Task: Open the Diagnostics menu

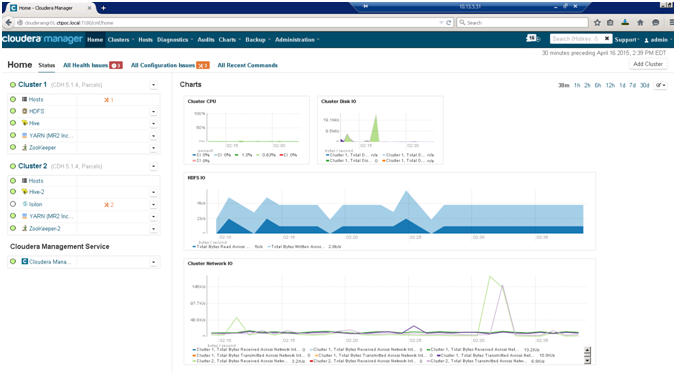Action: point(175,40)
